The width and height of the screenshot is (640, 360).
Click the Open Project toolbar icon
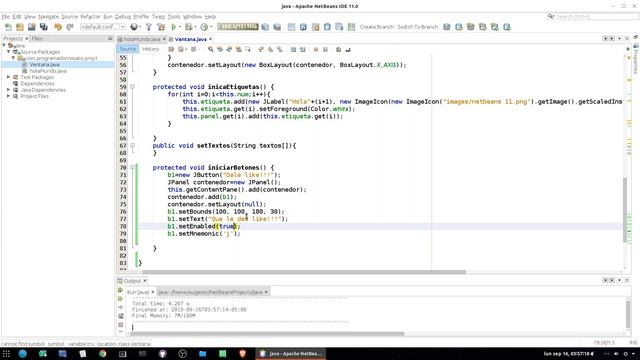pyautogui.click(x=32, y=27)
